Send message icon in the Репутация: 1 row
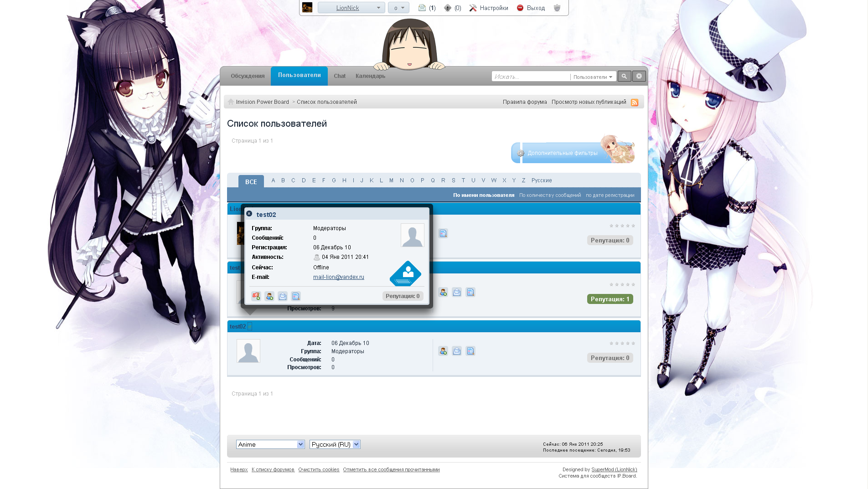The height and width of the screenshot is (489, 868). click(x=457, y=292)
